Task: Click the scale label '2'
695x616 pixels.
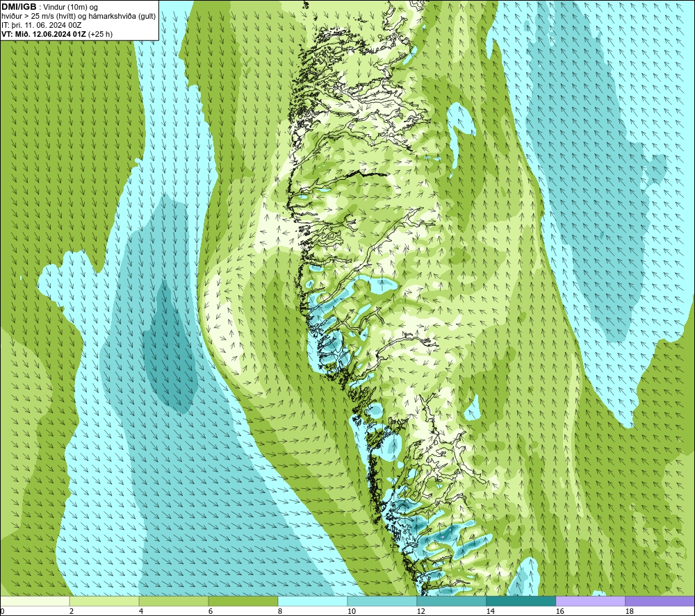Action: click(72, 612)
